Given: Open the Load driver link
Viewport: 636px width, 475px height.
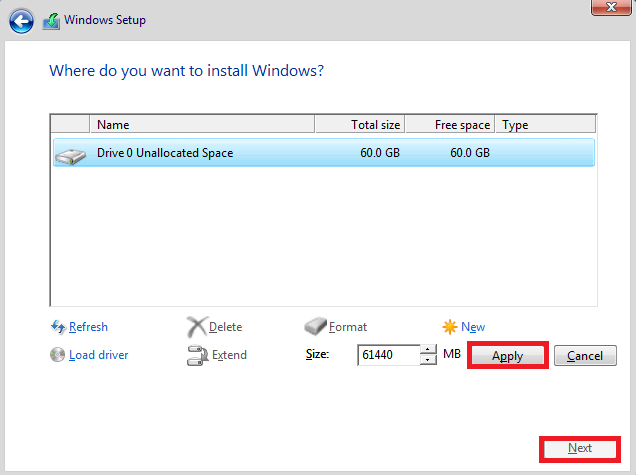Looking at the screenshot, I should point(99,355).
